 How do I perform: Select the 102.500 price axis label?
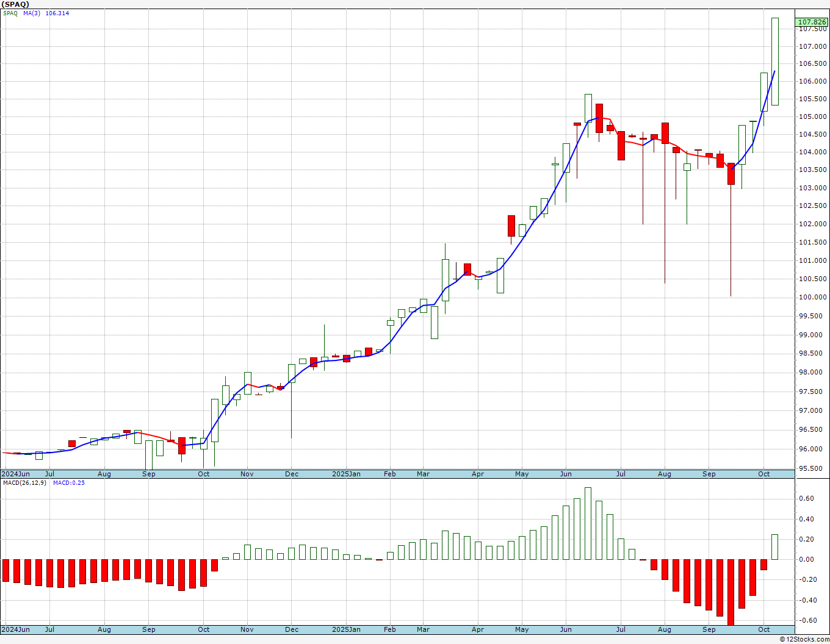[813, 206]
